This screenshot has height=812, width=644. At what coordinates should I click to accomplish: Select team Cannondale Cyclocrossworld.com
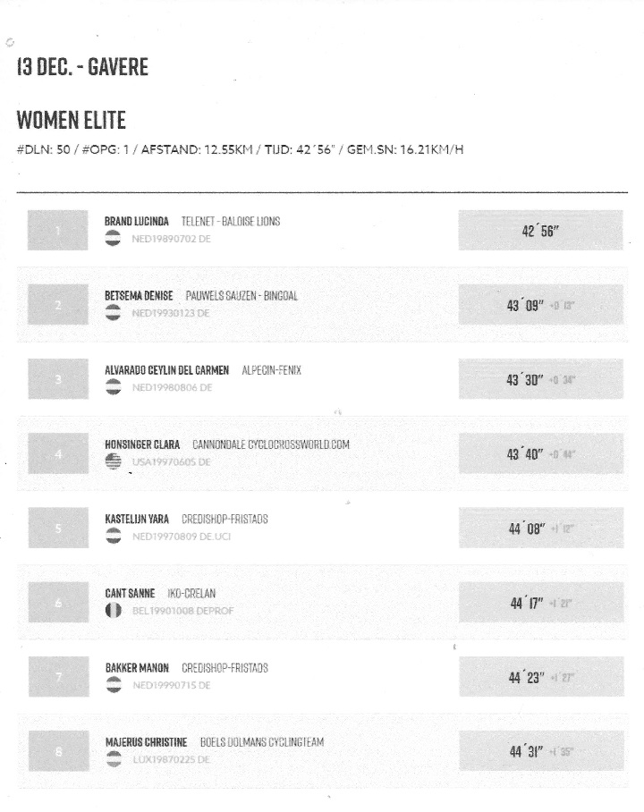pos(270,444)
